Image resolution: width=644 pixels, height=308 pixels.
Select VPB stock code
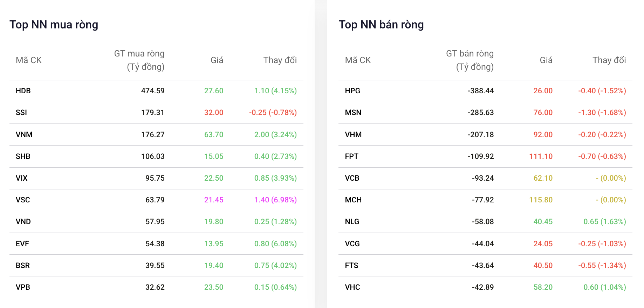(x=23, y=287)
